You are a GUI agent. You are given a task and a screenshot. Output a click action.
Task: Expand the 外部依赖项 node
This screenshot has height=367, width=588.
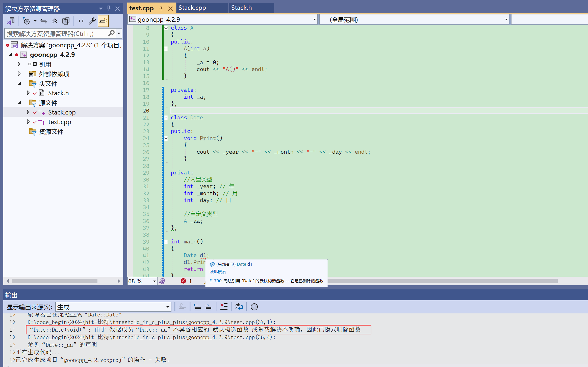coord(19,74)
